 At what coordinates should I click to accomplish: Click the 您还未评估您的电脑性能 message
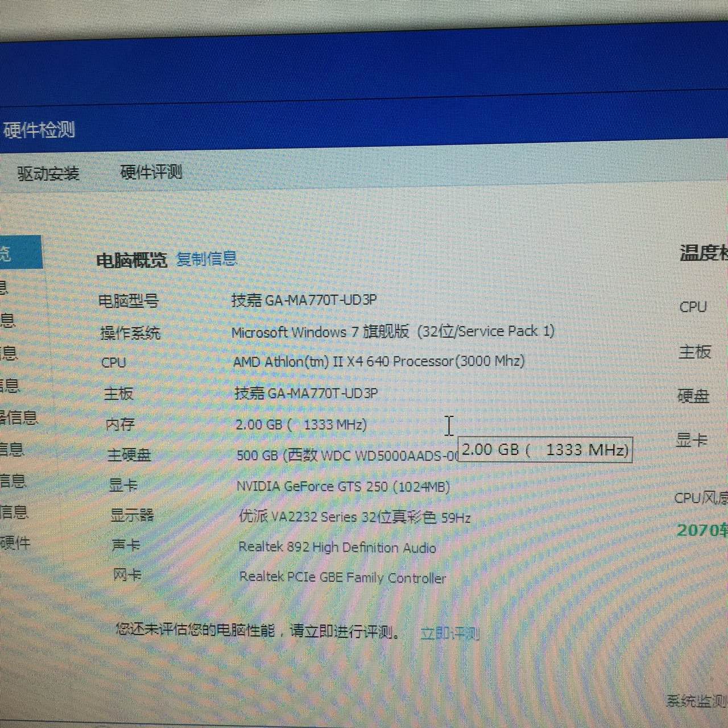pos(258,631)
